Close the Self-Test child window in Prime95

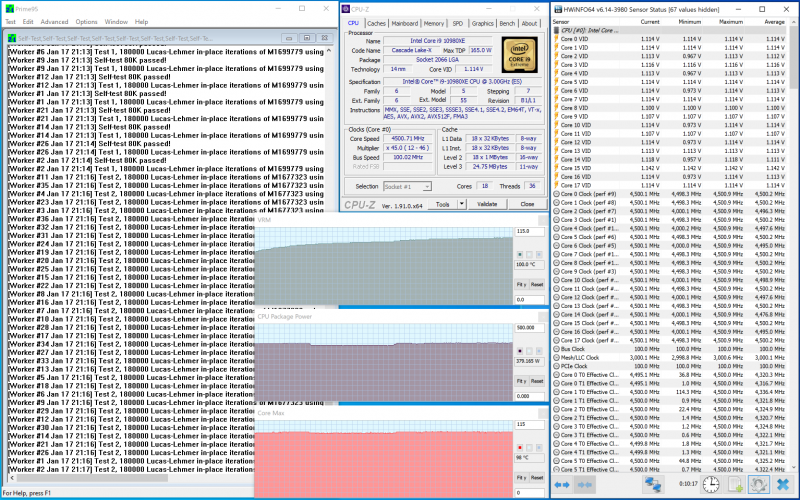click(x=324, y=38)
